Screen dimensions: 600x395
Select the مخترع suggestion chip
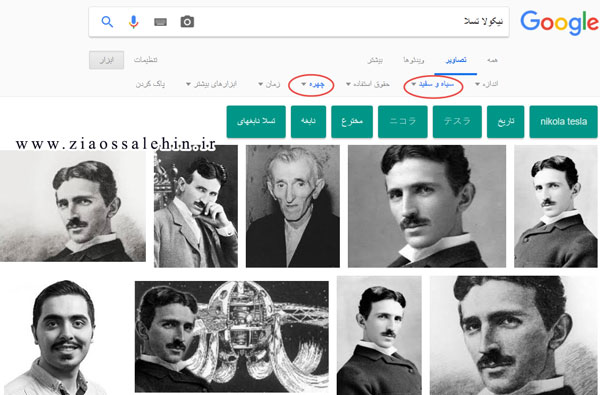pos(352,122)
